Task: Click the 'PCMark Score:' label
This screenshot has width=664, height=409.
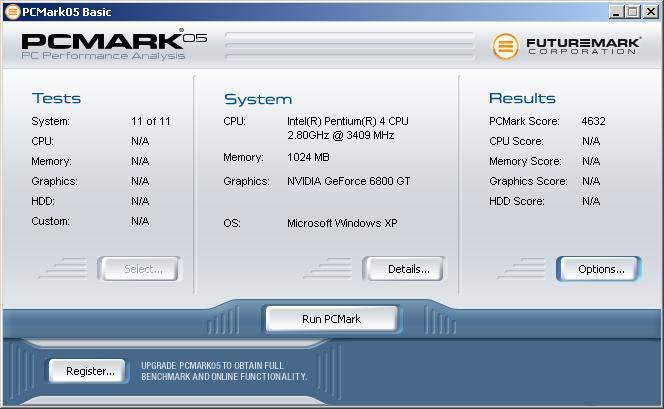Action: pos(524,122)
